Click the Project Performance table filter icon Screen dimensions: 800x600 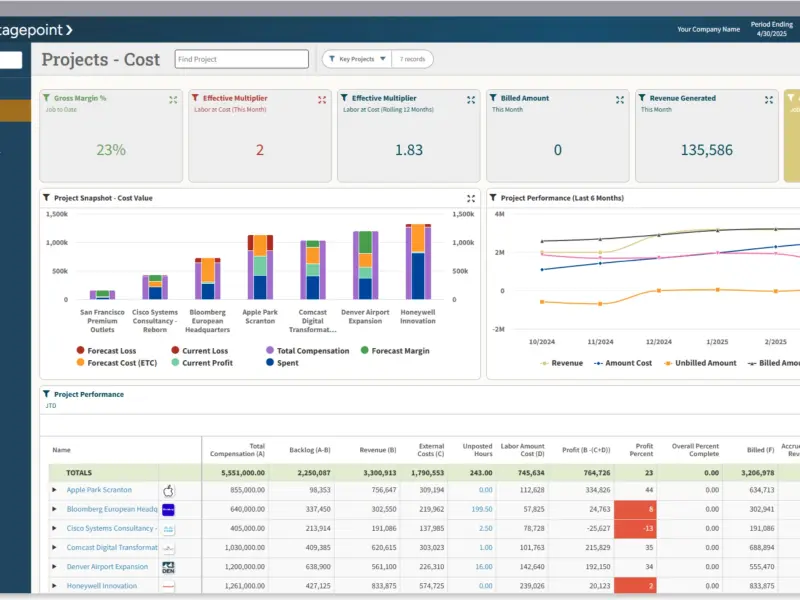[x=46, y=394]
